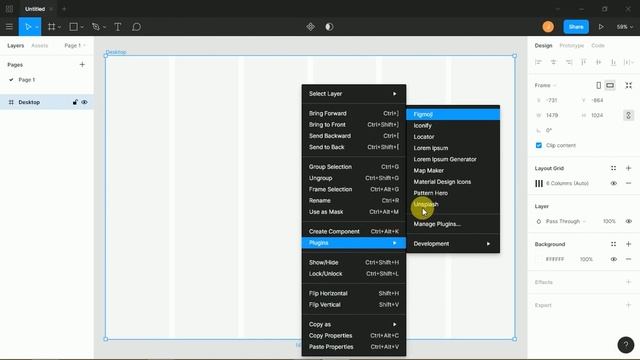
Task: Toggle layer Pass Through visibility eye
Action: [x=629, y=221]
